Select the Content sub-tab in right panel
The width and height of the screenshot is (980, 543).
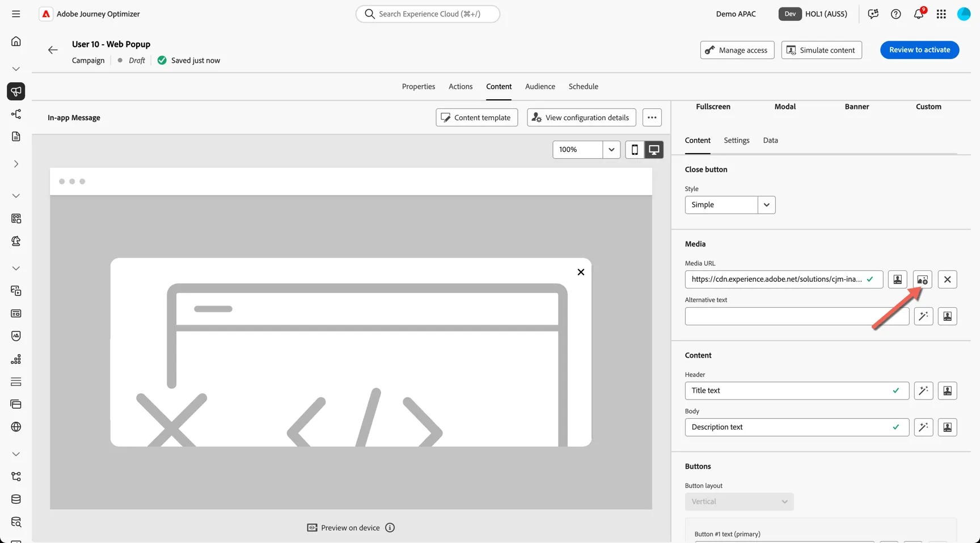point(697,140)
